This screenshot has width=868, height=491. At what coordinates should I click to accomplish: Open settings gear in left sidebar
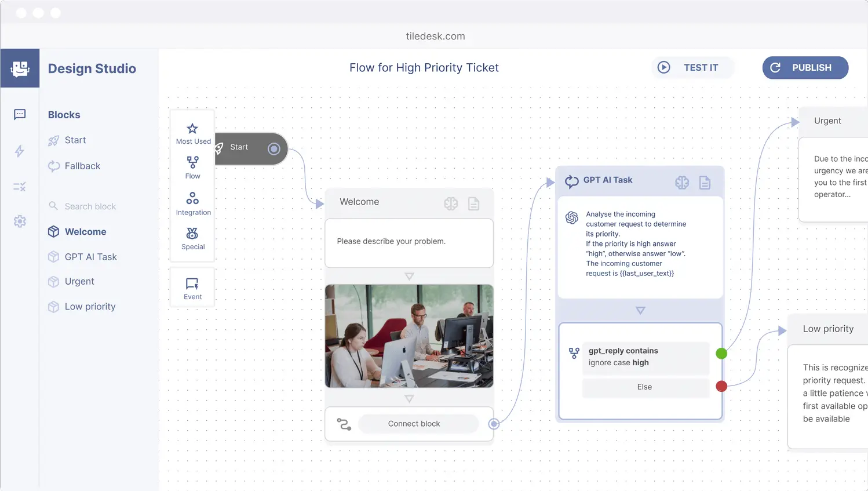pyautogui.click(x=20, y=221)
